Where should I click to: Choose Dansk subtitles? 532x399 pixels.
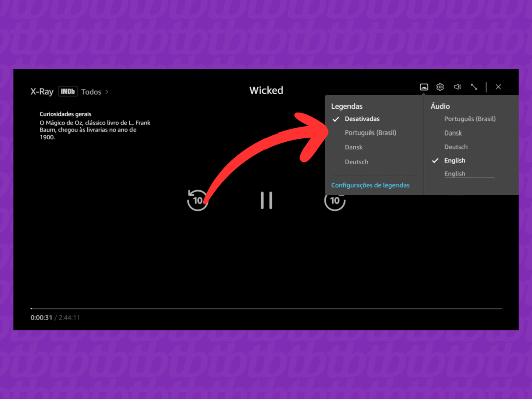point(353,147)
